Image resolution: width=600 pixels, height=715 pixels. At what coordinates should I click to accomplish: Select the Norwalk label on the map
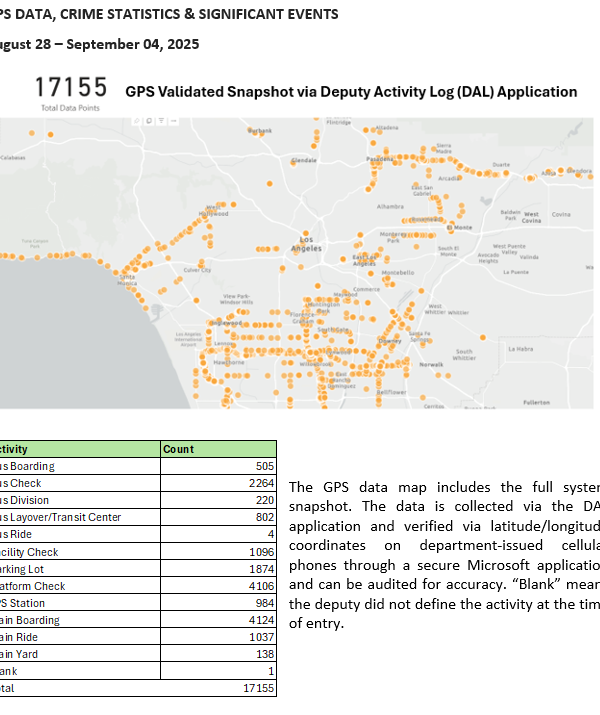tap(431, 365)
